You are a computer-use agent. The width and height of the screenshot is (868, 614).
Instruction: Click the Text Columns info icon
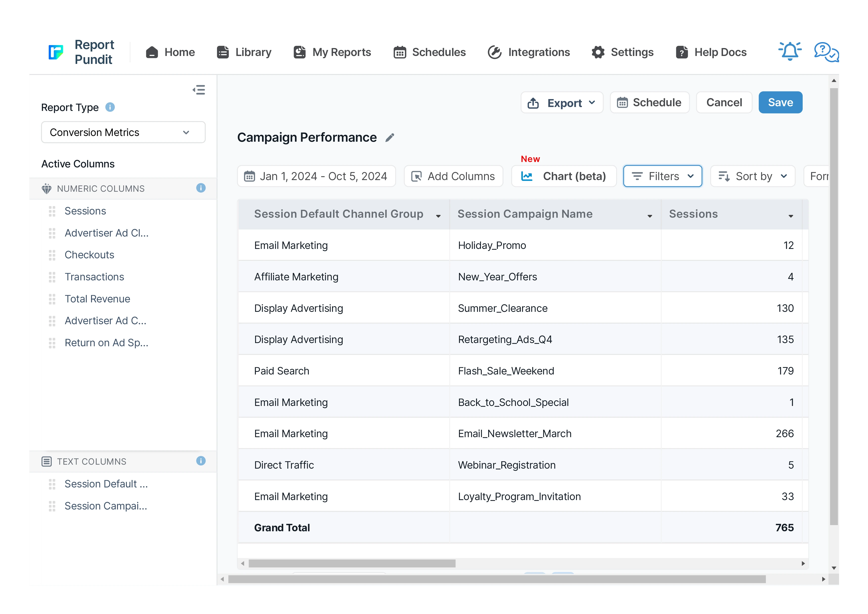coord(201,461)
